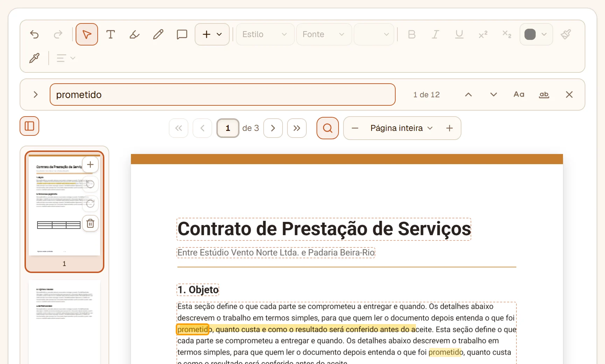Close the search bar
The width and height of the screenshot is (605, 364).
[x=569, y=94]
